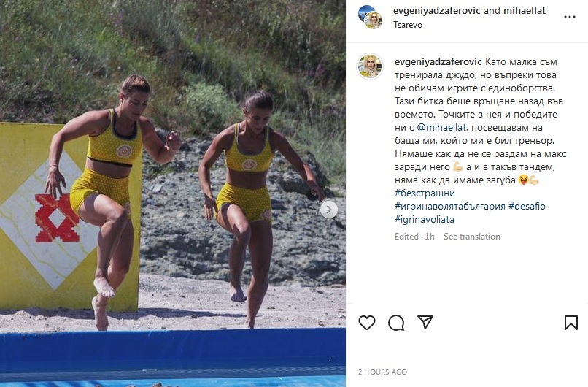Open the three-dot more options menu

click(x=570, y=17)
